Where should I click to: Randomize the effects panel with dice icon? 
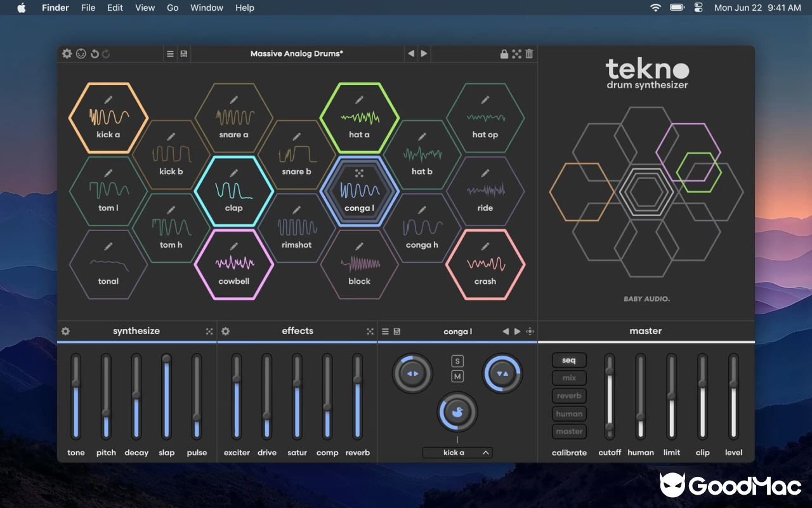[370, 331]
